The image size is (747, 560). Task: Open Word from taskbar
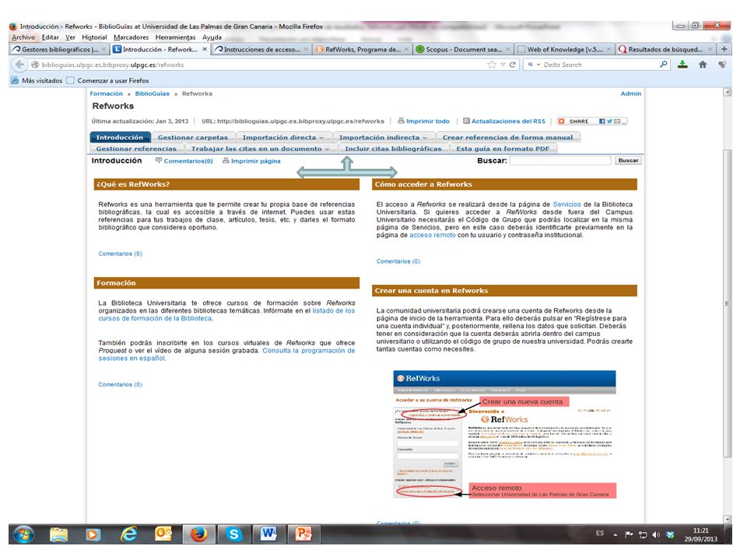[x=268, y=534]
